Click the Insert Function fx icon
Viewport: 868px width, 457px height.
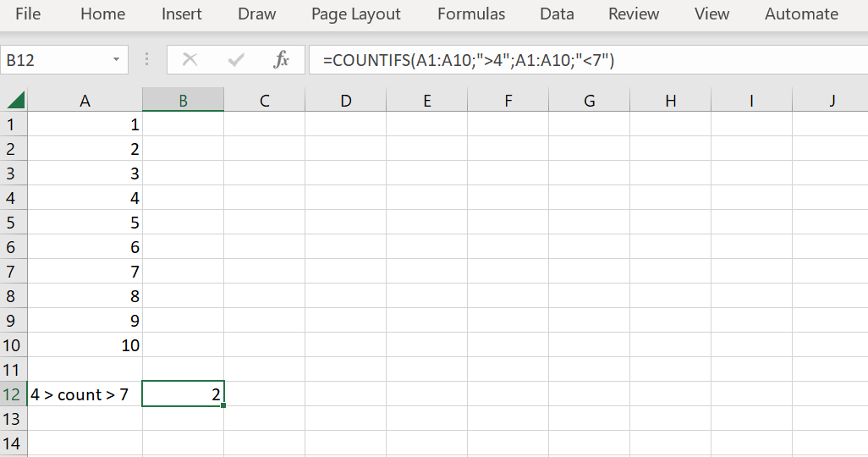tap(281, 60)
